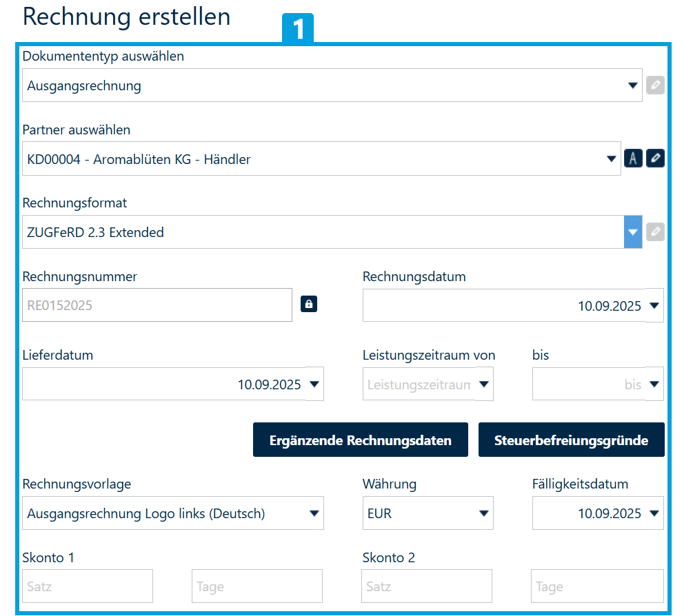Open the address details with the A icon

[x=633, y=158]
